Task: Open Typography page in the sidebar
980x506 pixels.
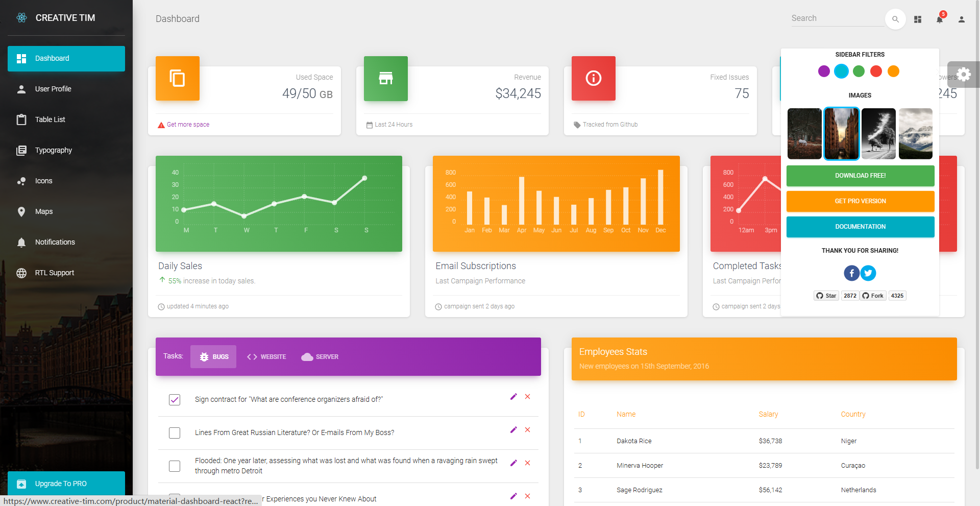Action: click(x=66, y=151)
